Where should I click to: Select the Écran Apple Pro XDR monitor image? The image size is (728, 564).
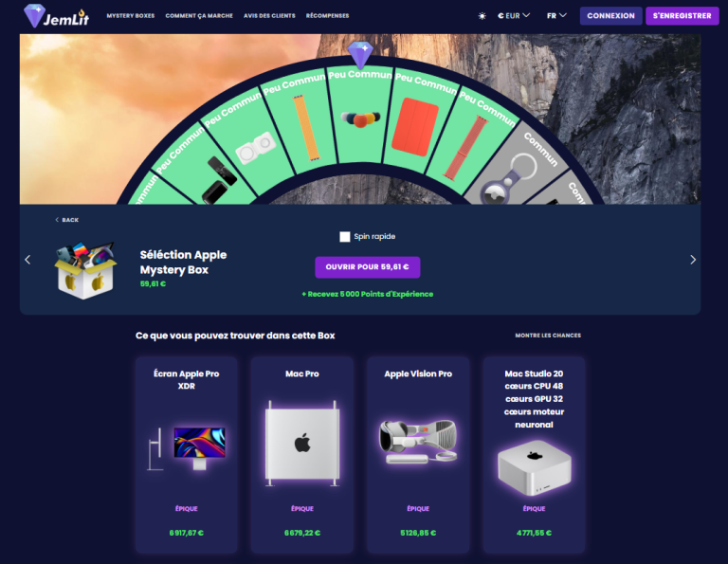click(186, 449)
